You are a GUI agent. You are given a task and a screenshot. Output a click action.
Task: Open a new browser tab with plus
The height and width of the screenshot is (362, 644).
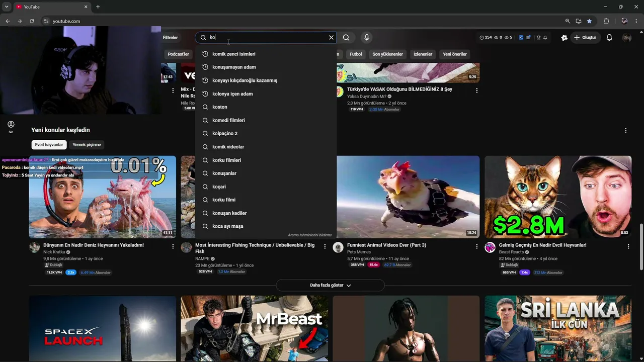pos(98,7)
